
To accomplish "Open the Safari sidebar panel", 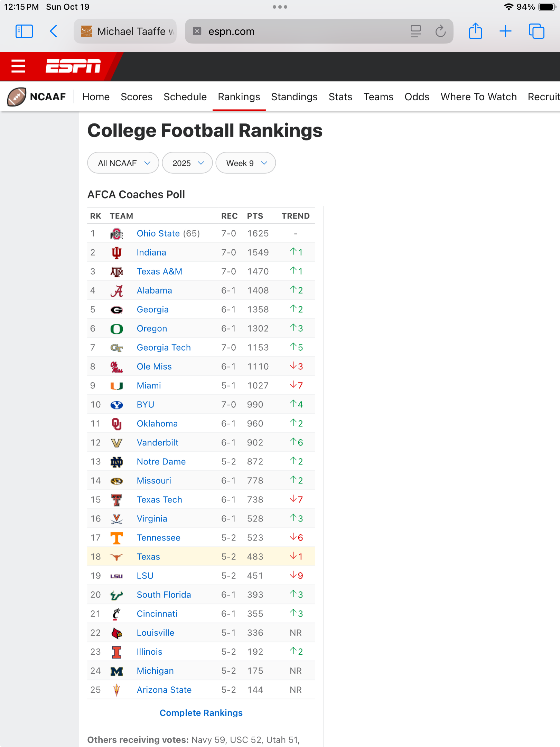I will (24, 31).
